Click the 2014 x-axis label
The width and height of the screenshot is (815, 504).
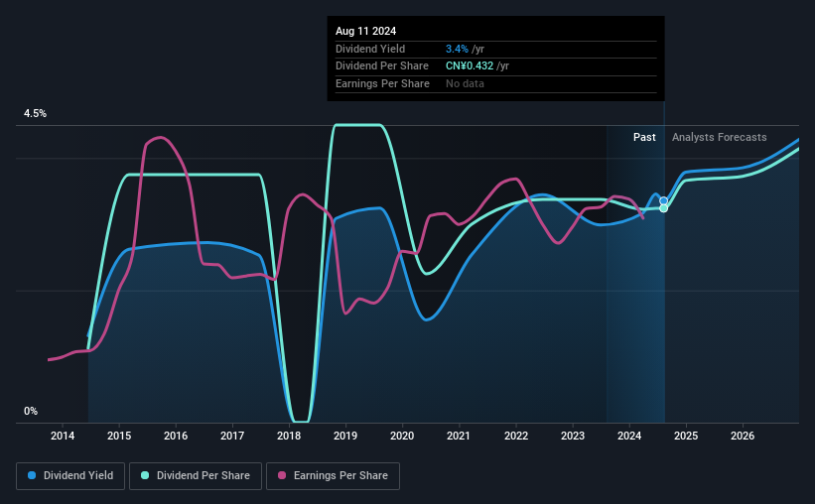[63, 436]
